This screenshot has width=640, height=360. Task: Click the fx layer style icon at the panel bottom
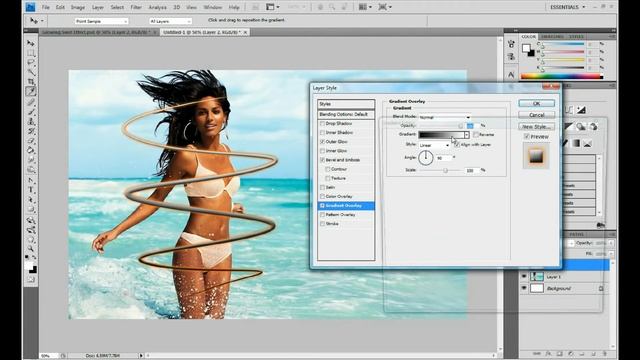point(549,353)
